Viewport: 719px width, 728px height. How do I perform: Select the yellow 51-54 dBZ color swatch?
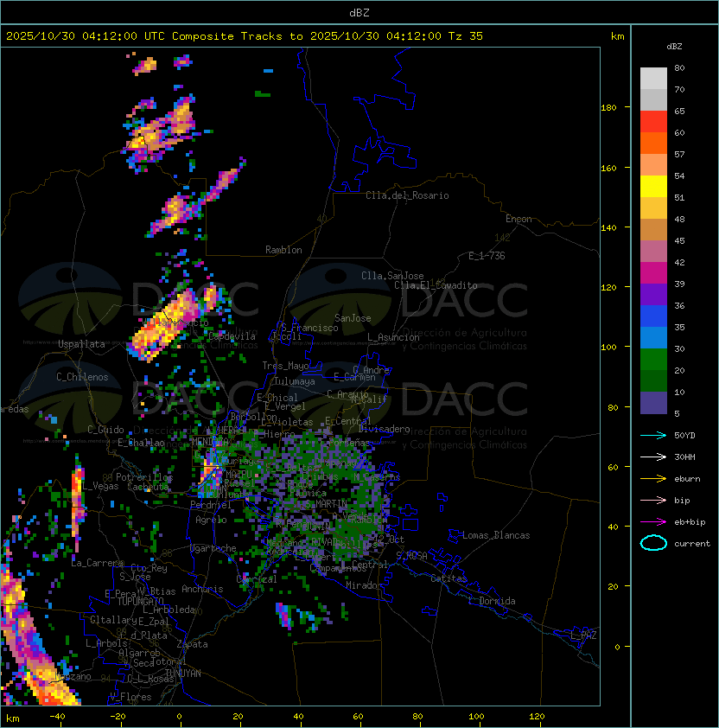653,187
